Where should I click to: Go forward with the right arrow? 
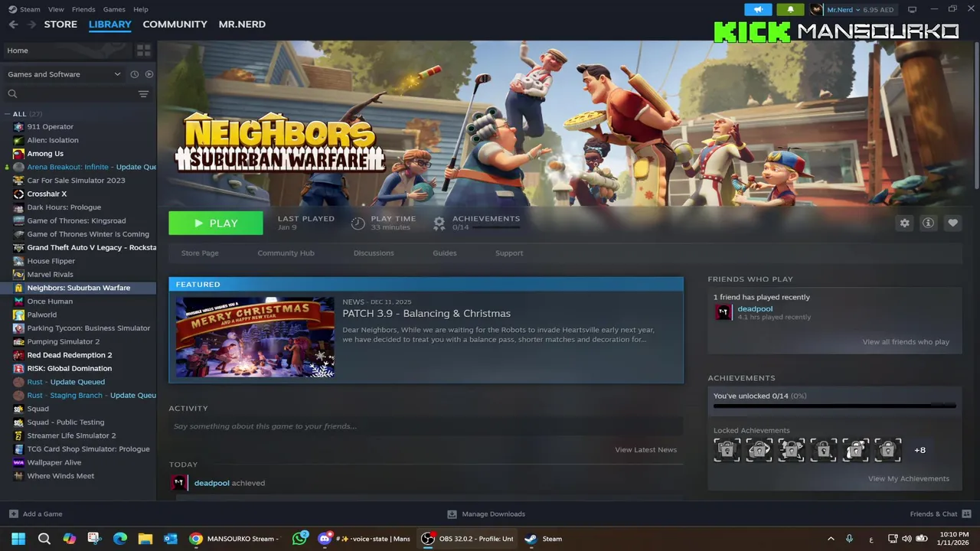[x=31, y=24]
